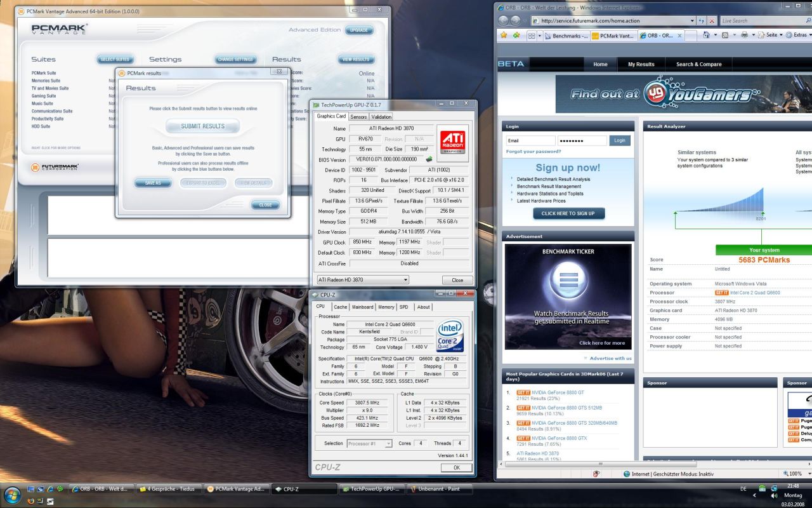
Task: Click SELECT SUITES button in PCMark
Action: (115, 59)
